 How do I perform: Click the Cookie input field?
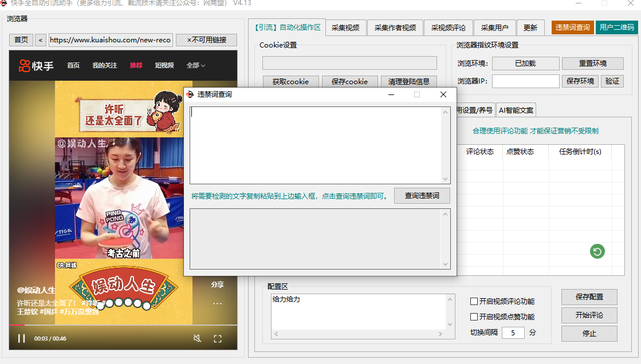coord(349,63)
